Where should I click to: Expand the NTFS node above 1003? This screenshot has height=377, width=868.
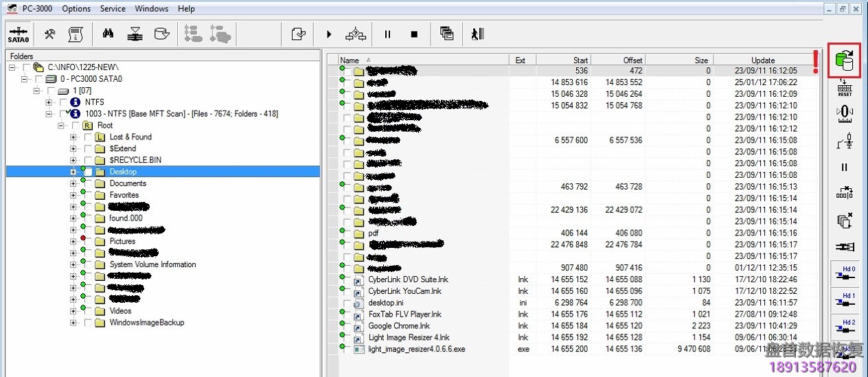tap(49, 102)
